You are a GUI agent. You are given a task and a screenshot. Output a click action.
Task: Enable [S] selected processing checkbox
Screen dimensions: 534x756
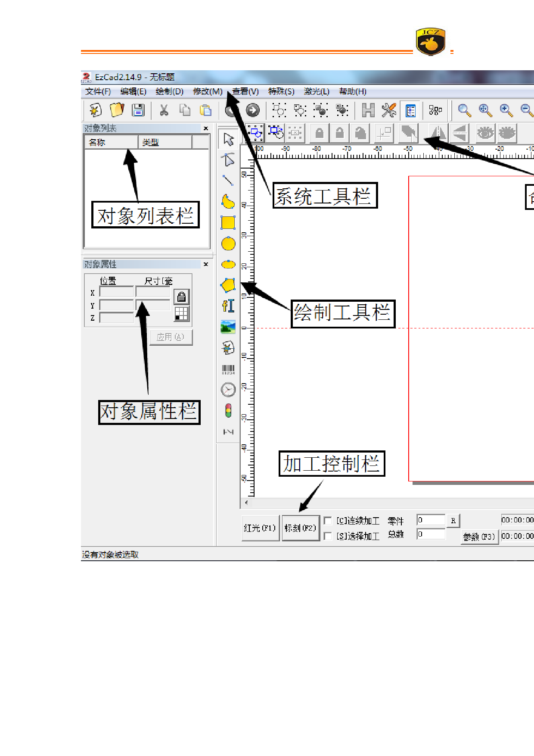pyautogui.click(x=328, y=536)
